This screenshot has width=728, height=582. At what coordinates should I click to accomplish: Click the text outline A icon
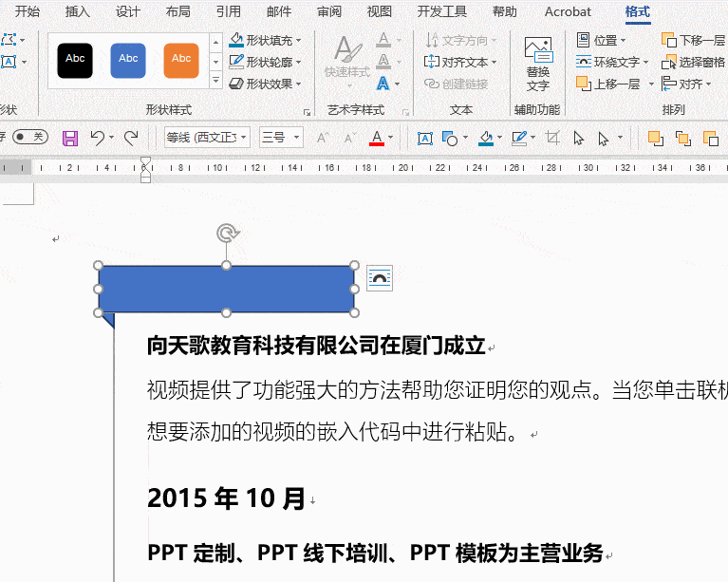(383, 62)
